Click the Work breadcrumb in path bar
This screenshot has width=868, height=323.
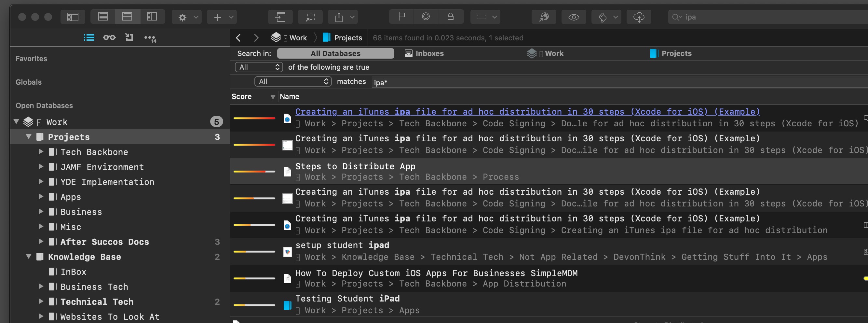289,38
